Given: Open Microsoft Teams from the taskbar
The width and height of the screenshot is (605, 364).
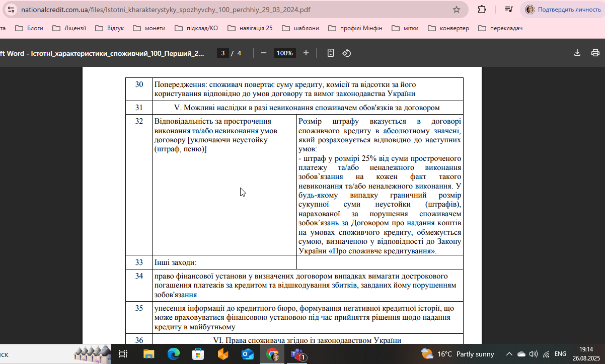Looking at the screenshot, I should pos(297,354).
